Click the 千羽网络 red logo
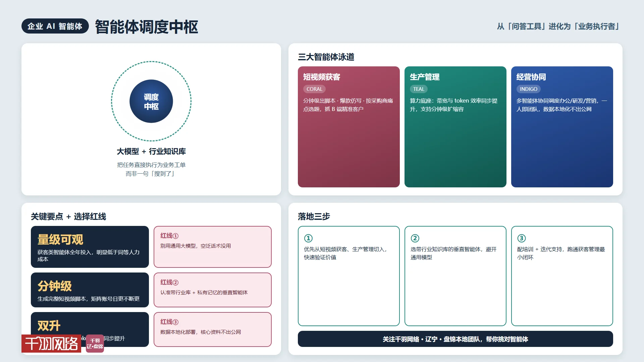The image size is (644, 362). pyautogui.click(x=51, y=344)
